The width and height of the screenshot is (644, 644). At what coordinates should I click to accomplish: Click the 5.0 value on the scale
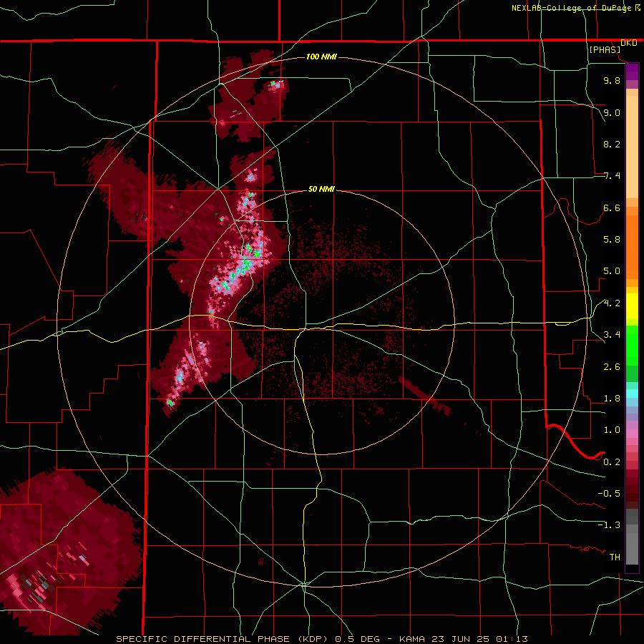click(x=612, y=271)
